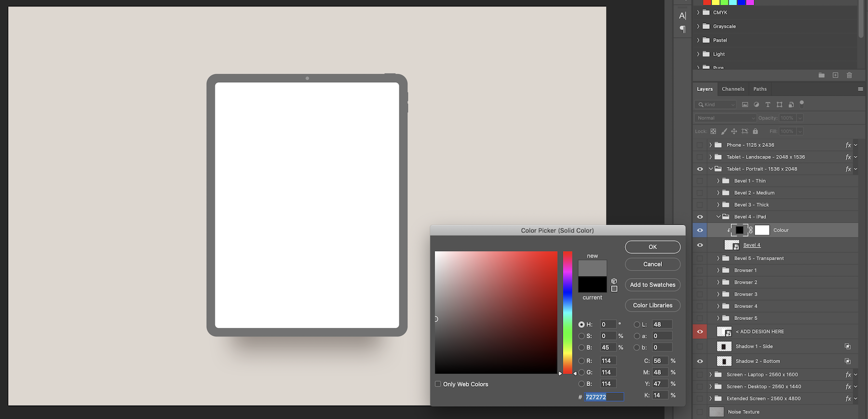Select the Browser 3 group row
The image size is (868, 419).
click(775, 295)
